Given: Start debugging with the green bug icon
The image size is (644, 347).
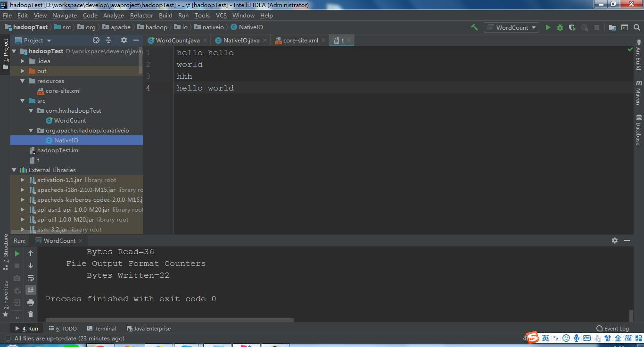Looking at the screenshot, I should tap(560, 27).
